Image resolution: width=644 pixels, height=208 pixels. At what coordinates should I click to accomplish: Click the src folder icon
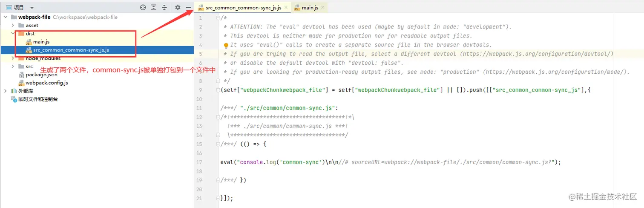tap(21, 66)
